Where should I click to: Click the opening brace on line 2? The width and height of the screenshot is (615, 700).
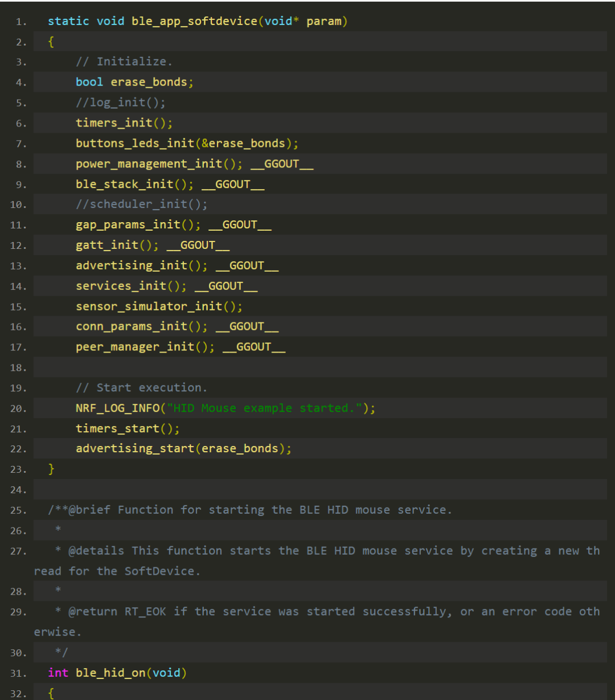[51, 42]
